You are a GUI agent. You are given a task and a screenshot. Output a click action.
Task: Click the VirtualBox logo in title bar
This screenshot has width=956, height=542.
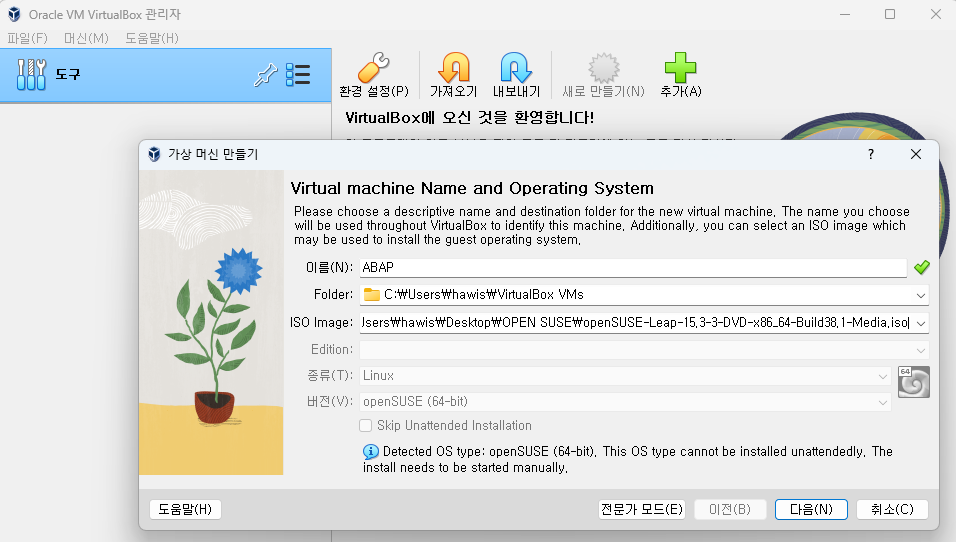pyautogui.click(x=14, y=14)
